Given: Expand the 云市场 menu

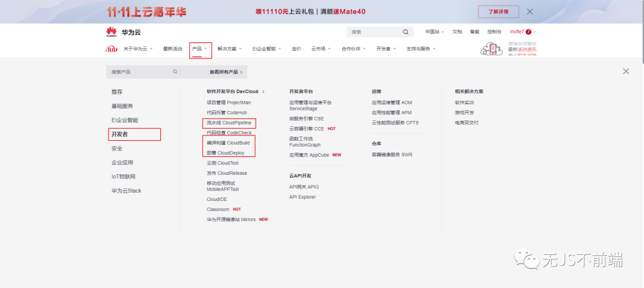Looking at the screenshot, I should [321, 48].
